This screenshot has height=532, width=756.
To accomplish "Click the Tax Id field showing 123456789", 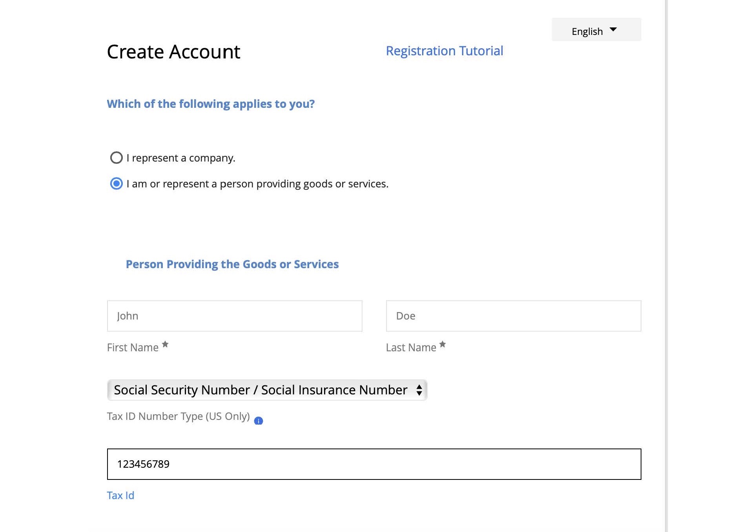I will [374, 464].
